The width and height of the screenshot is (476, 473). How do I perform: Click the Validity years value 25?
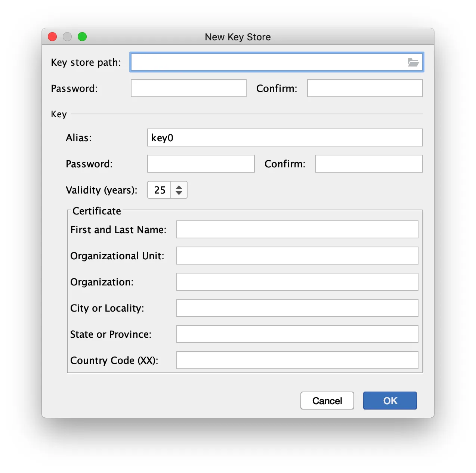pos(160,190)
